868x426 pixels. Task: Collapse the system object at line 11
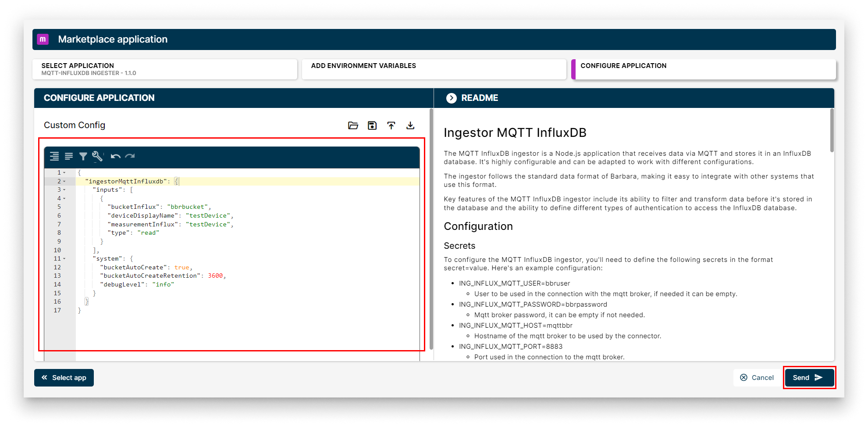point(64,258)
